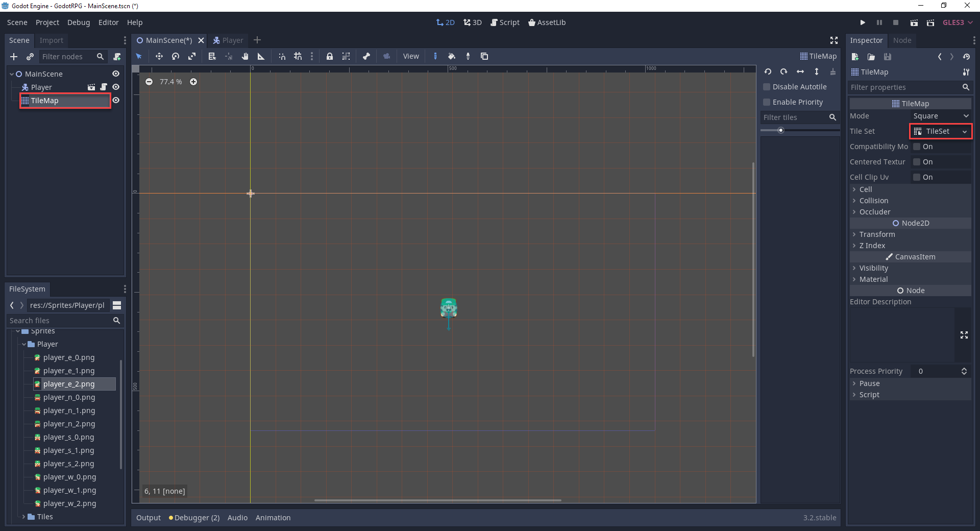Enable Compatibility Mode checkbox
This screenshot has height=531, width=980.
[917, 147]
